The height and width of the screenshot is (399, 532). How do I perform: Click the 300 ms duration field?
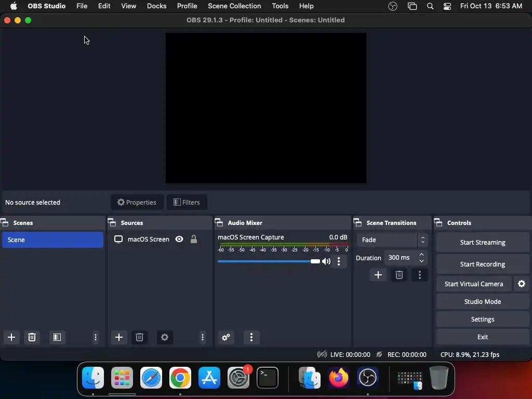click(405, 258)
